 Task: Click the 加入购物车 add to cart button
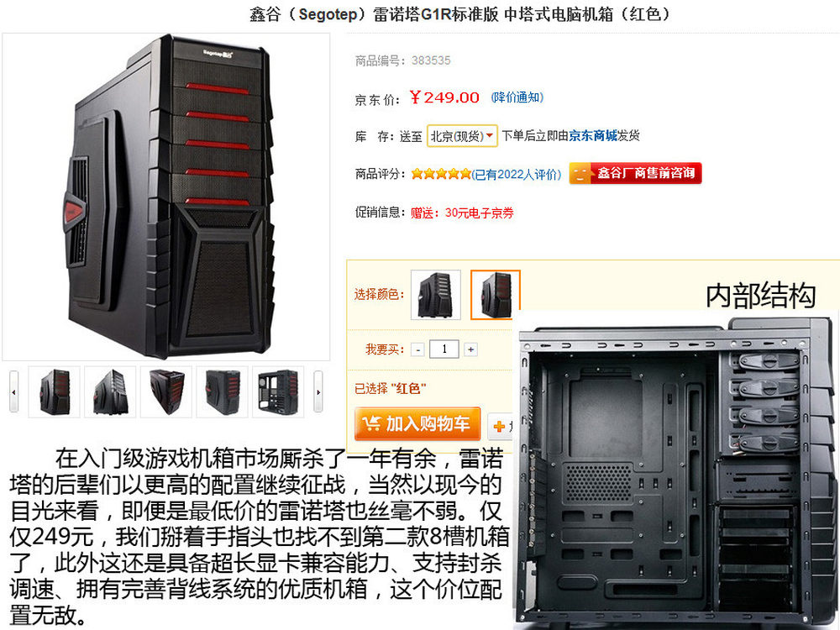pyautogui.click(x=417, y=423)
